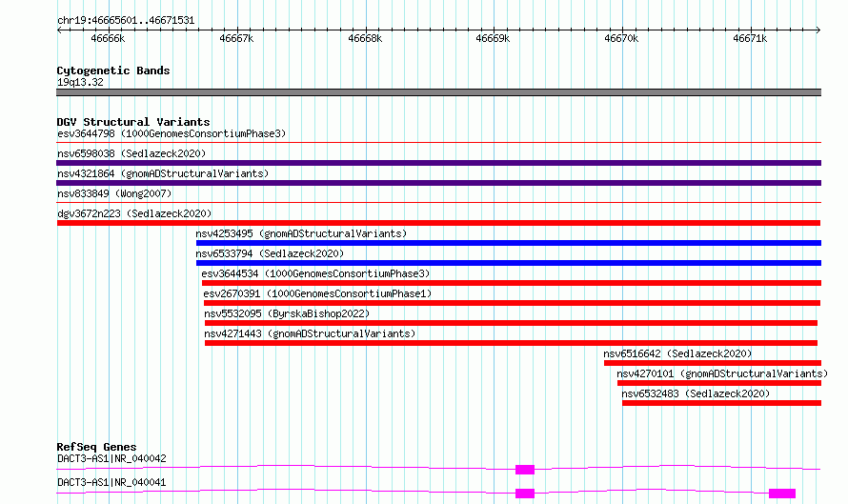
Task: Click the 46671k ruler tick label
Action: [x=750, y=38]
